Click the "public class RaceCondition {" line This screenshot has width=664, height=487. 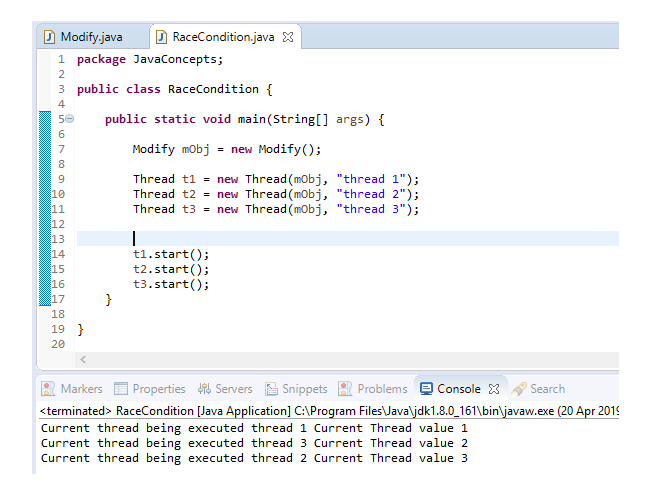174,89
